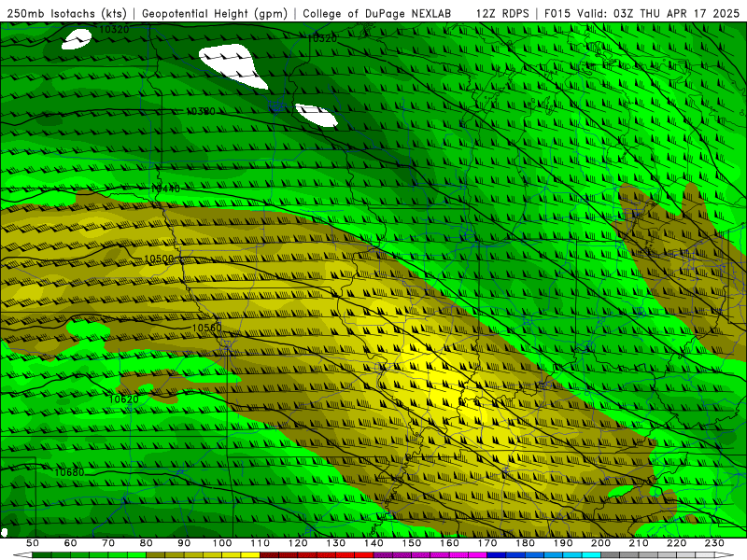This screenshot has height=560, width=747.
Task: Pick the cyan swatch just left of 200
Action: (x=592, y=555)
